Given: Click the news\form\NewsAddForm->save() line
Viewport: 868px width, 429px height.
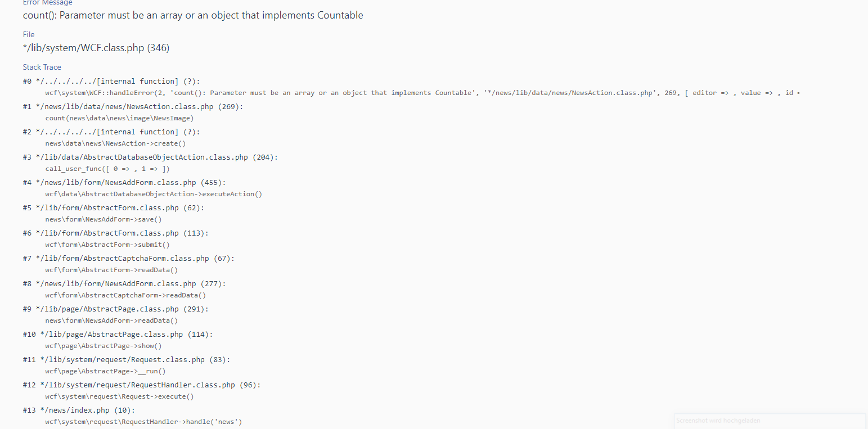Looking at the screenshot, I should coord(104,219).
